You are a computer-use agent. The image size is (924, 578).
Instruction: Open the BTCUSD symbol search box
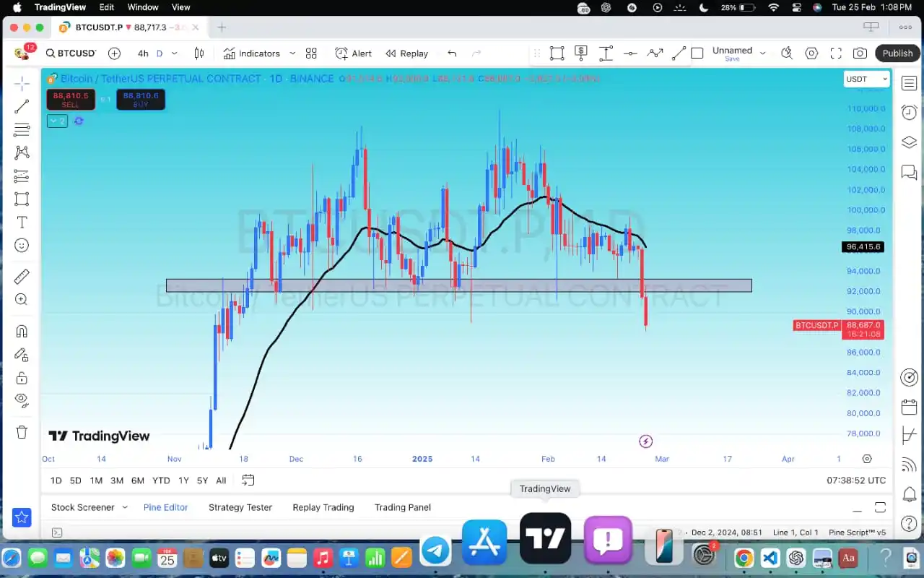[x=71, y=53]
